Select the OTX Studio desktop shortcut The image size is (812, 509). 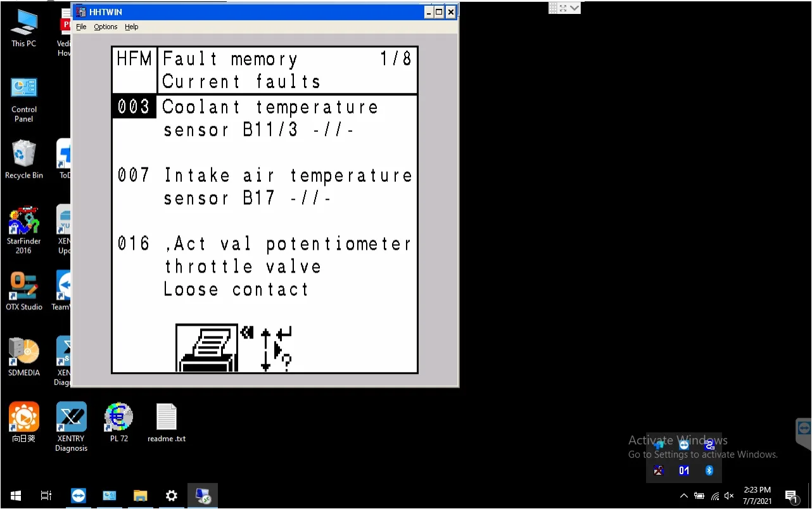(x=24, y=292)
